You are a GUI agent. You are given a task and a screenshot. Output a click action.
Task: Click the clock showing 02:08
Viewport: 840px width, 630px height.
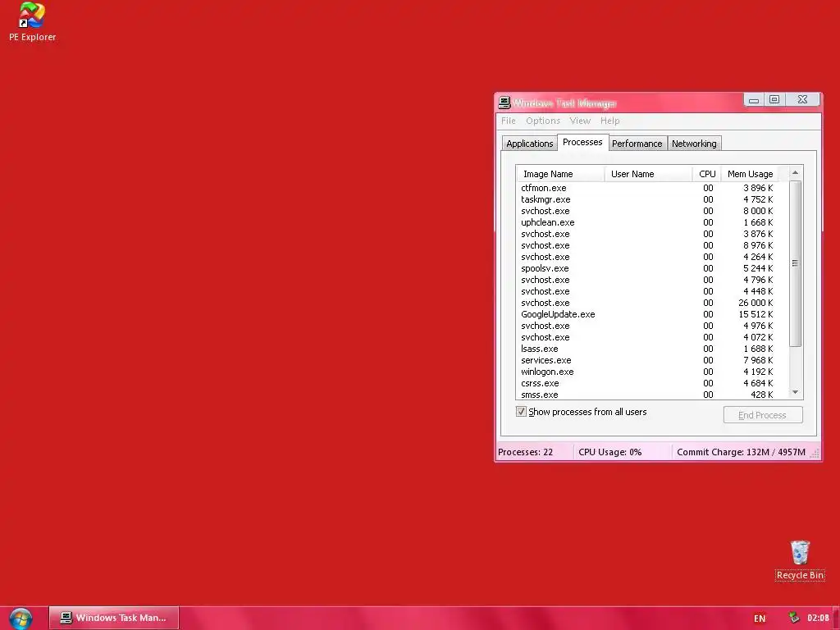(818, 618)
